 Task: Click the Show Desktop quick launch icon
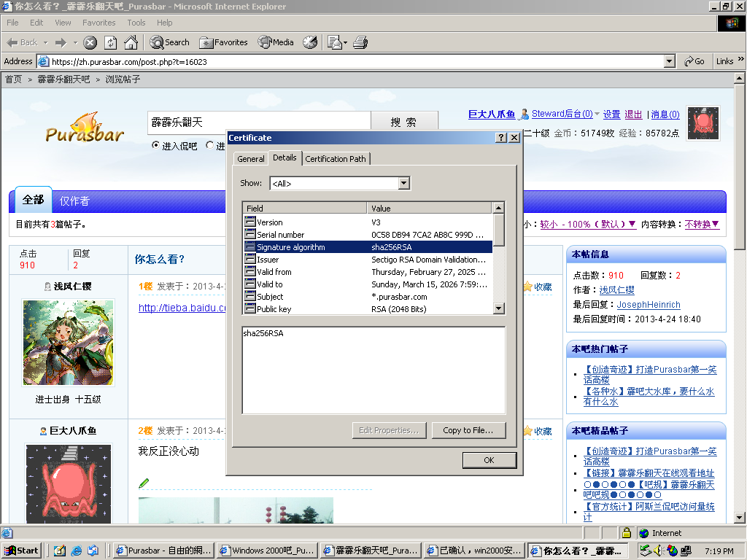60,551
